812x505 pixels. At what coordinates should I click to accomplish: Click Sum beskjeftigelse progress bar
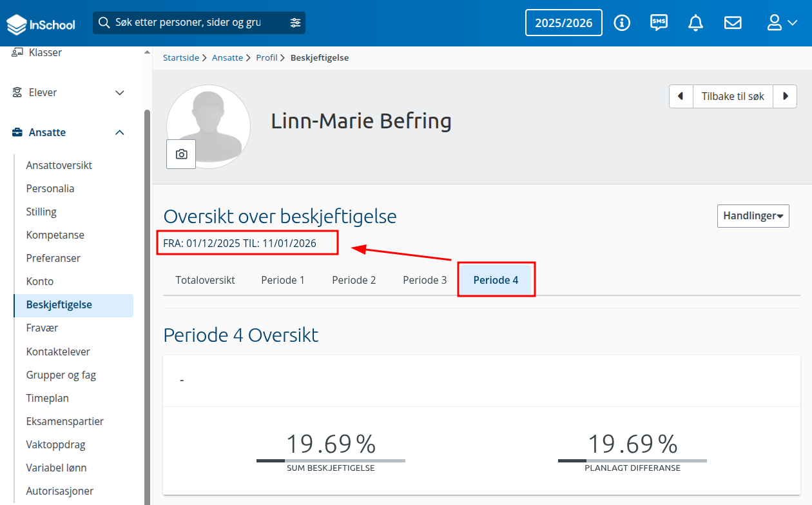point(331,460)
